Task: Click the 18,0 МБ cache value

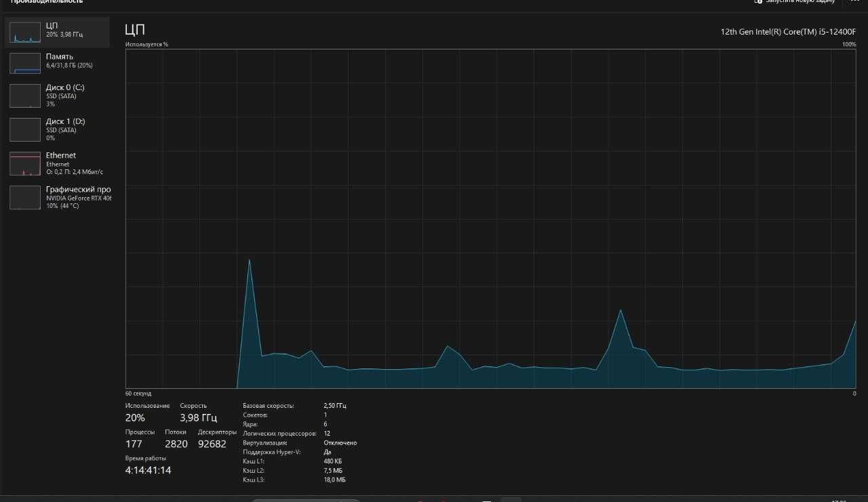Action: 335,480
